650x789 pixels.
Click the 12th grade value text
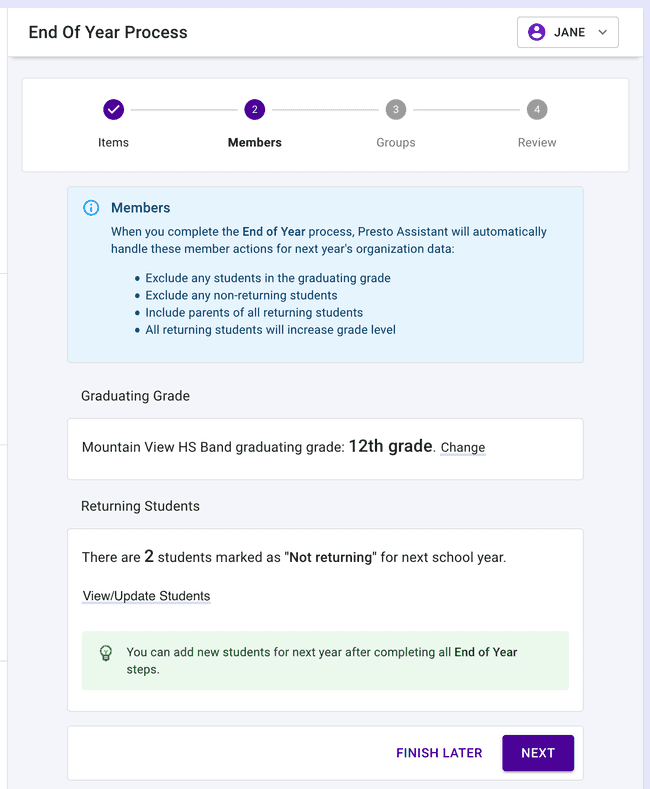(390, 446)
